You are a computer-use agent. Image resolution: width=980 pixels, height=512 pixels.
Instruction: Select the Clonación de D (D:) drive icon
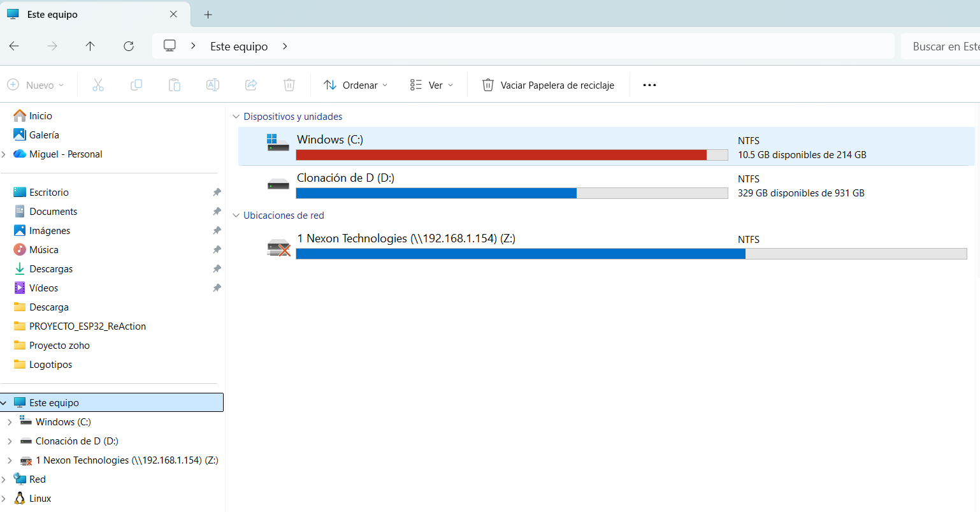click(278, 185)
